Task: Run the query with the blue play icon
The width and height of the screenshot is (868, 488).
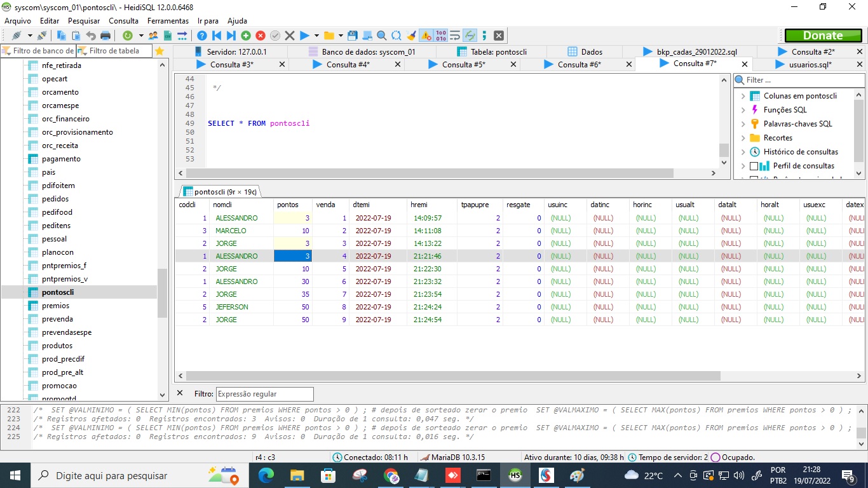Action: click(304, 36)
